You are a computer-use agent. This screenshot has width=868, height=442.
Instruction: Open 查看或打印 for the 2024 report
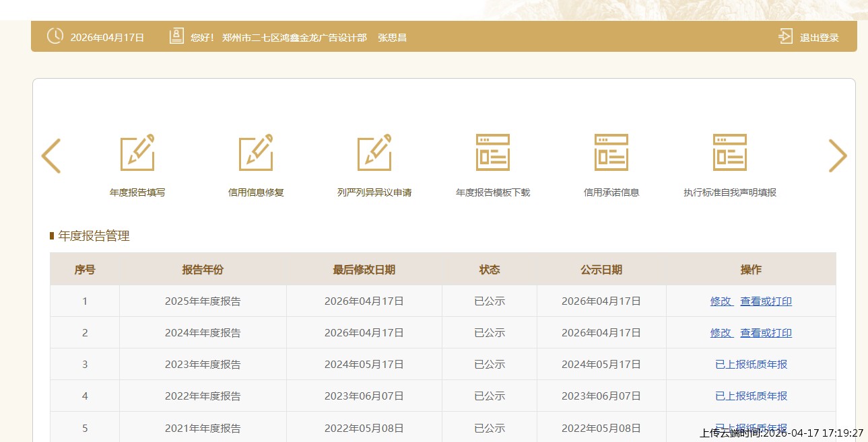766,333
